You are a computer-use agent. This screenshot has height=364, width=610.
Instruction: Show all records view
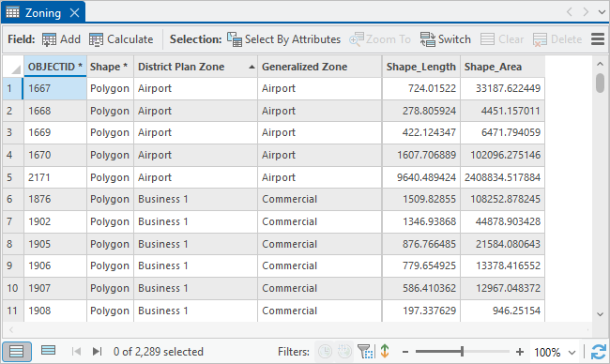point(16,352)
